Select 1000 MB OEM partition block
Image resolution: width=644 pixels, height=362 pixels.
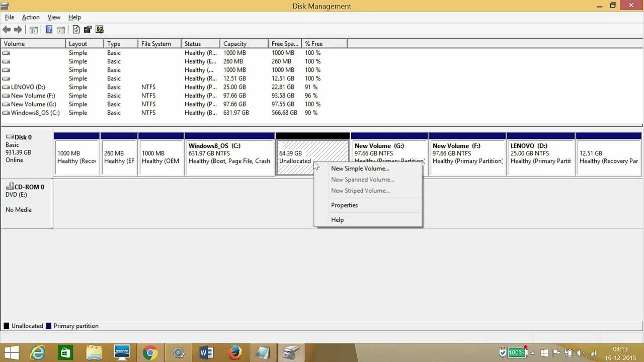pos(161,154)
